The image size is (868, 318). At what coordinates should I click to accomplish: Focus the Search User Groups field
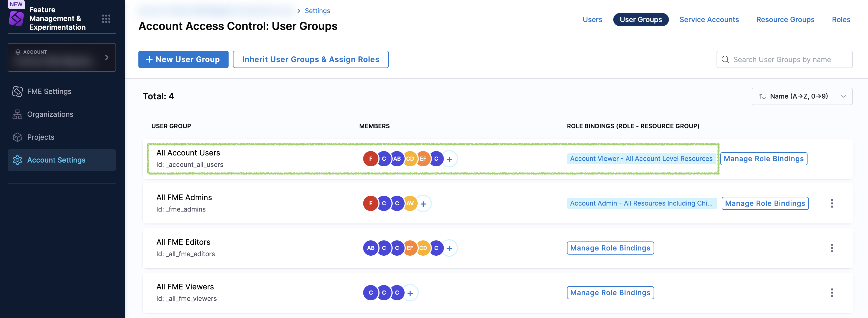784,60
